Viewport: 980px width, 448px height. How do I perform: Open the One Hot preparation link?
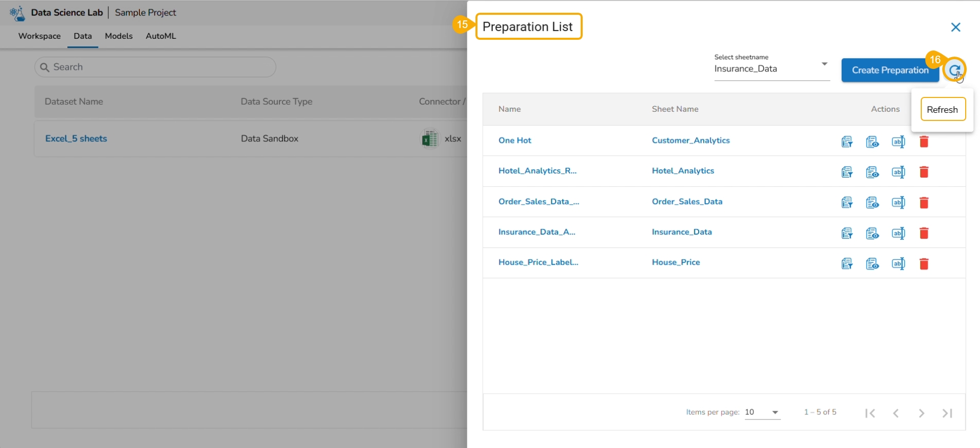[515, 140]
